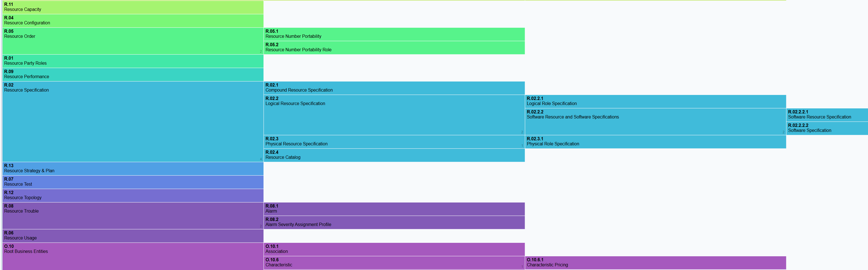The image size is (868, 270).
Task: Select R.02.2.2.2 Software Specification cell
Action: 827,128
